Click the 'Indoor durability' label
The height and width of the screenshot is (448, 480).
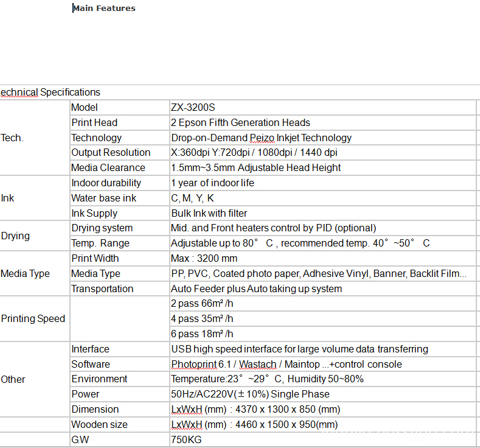pos(106,183)
